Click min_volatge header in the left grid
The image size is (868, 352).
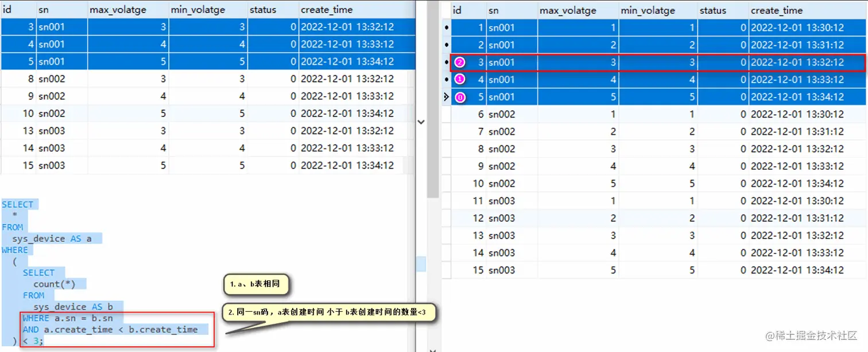point(208,10)
